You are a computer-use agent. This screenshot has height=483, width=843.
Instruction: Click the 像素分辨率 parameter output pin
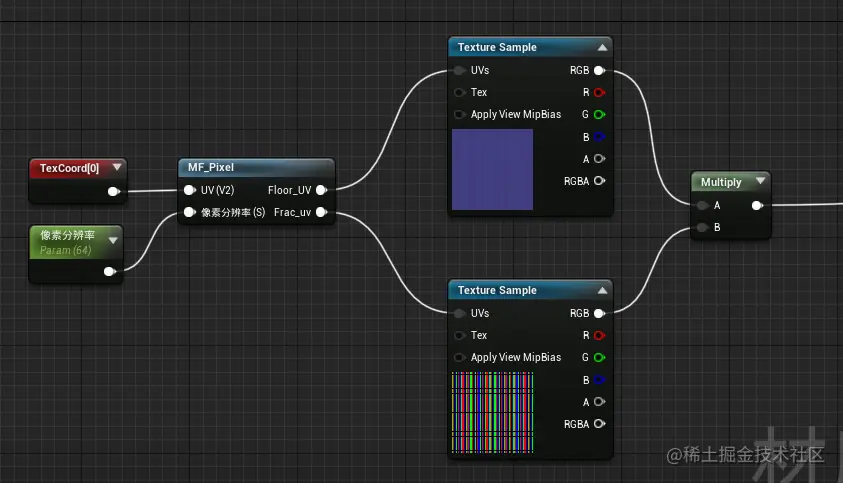coord(110,271)
